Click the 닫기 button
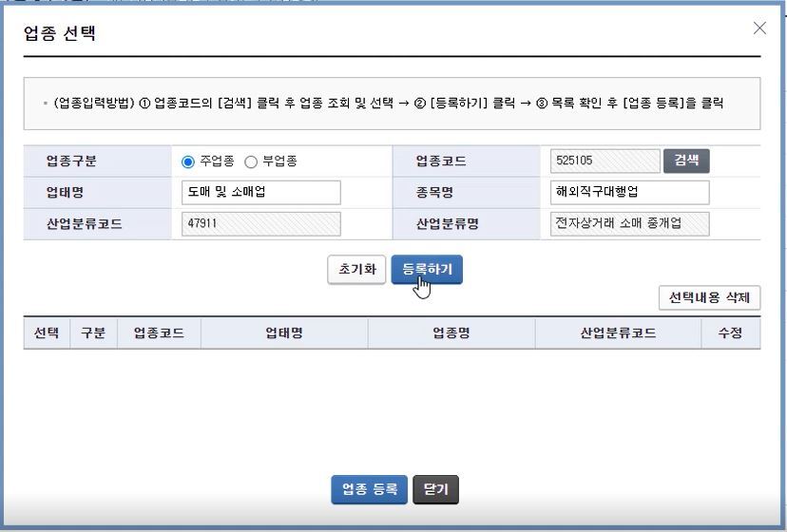 coord(435,489)
